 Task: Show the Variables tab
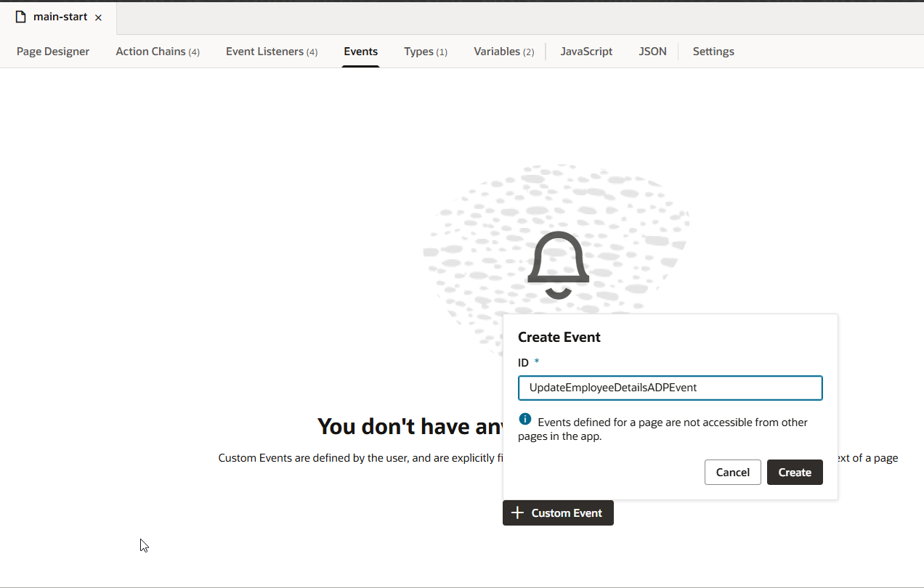(x=503, y=52)
